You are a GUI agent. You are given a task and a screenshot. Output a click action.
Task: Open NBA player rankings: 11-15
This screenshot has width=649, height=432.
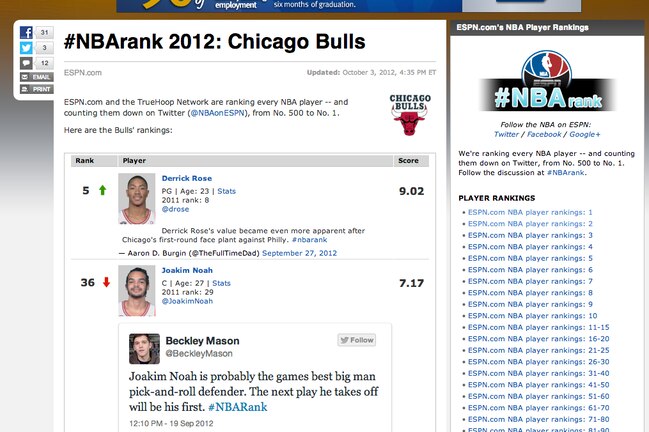pos(538,327)
